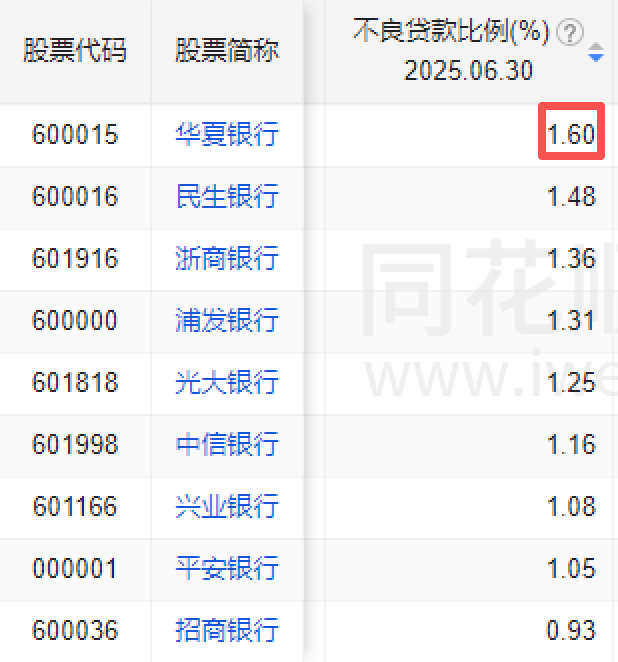
Task: Select stock code 601818
Action: click(75, 383)
